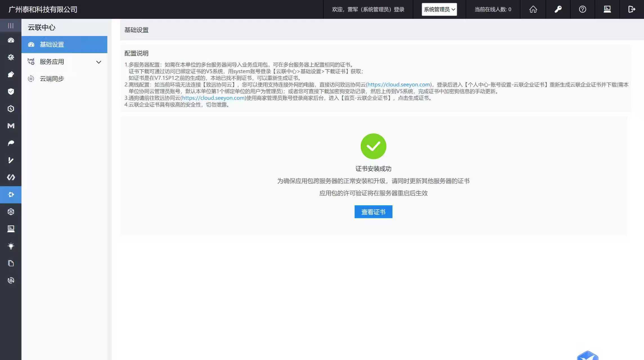The height and width of the screenshot is (360, 644).
Task: Open help via question mark icon
Action: (x=582, y=9)
